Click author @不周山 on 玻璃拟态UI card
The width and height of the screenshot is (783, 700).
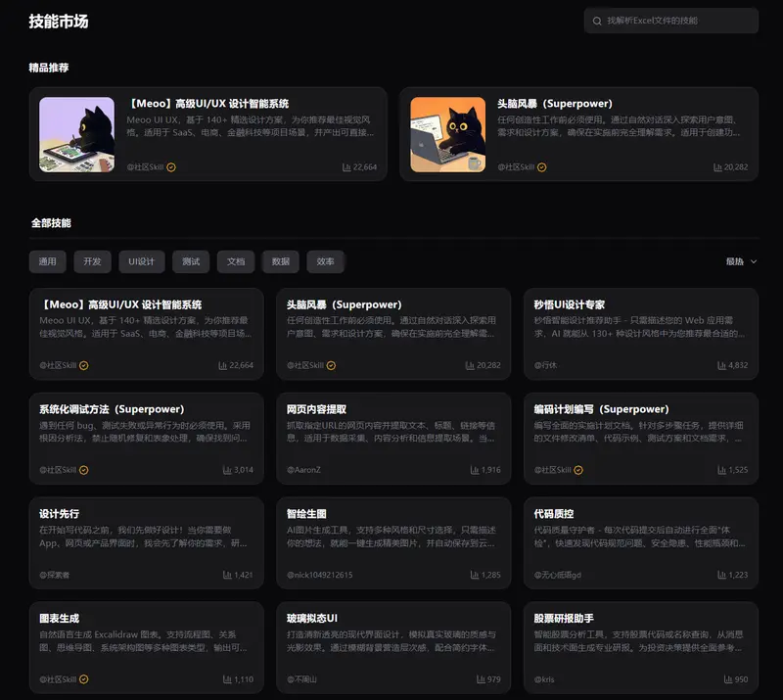[301, 679]
